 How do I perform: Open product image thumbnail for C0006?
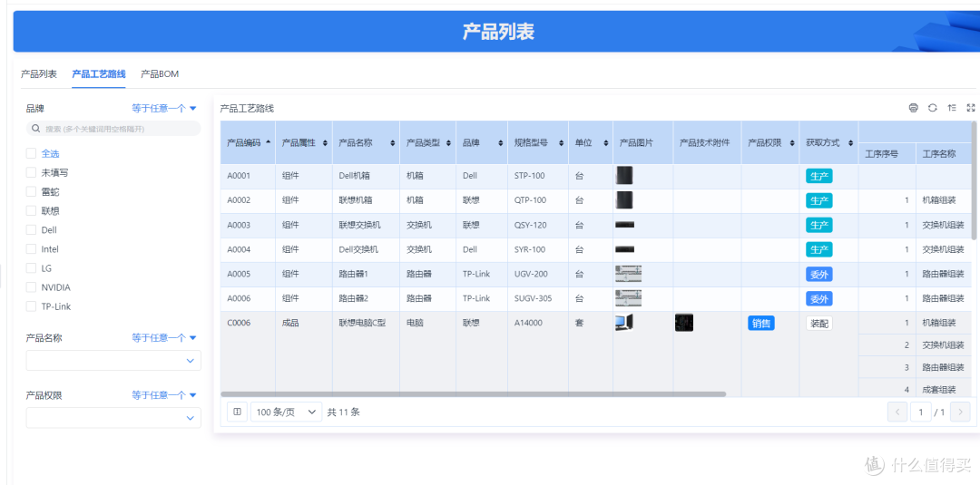point(623,322)
